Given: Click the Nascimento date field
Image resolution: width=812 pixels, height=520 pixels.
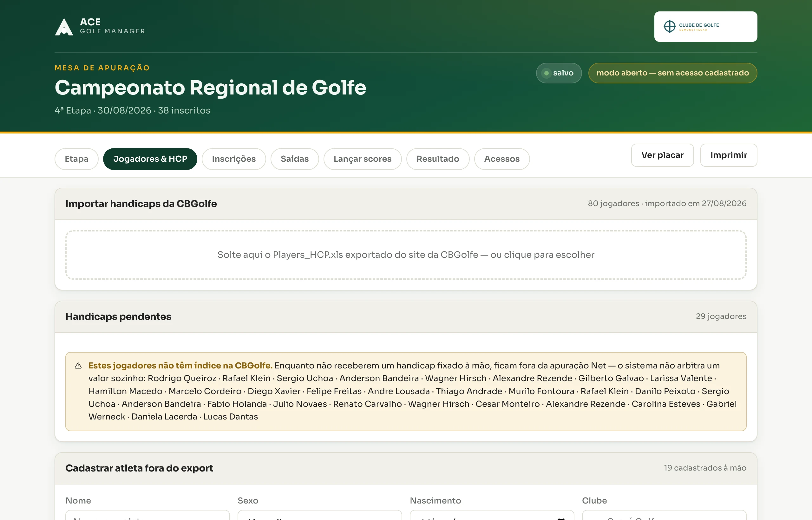Looking at the screenshot, I should pos(492,515).
